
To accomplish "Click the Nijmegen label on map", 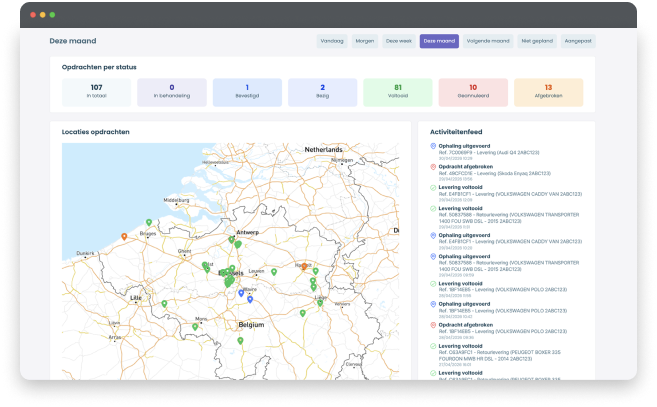I will click(342, 160).
